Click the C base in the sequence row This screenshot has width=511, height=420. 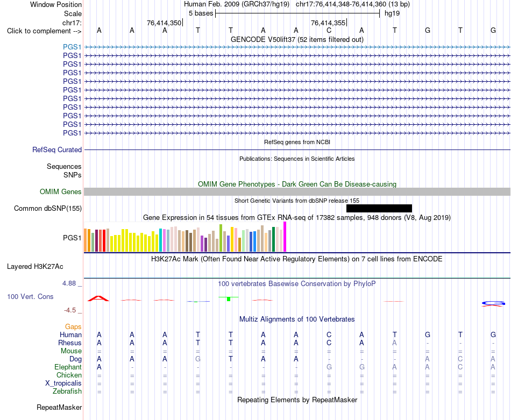pos(329,30)
